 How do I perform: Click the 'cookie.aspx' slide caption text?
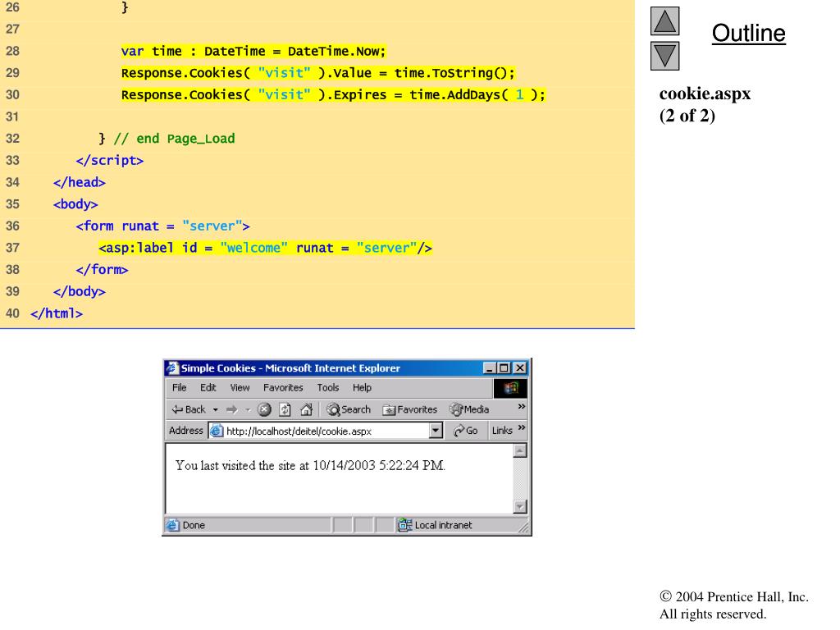click(705, 94)
